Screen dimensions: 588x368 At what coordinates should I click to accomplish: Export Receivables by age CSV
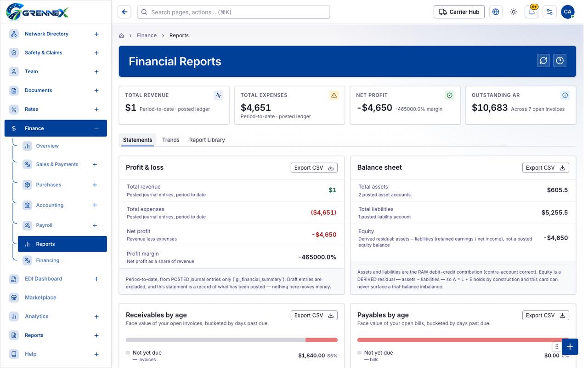(314, 316)
